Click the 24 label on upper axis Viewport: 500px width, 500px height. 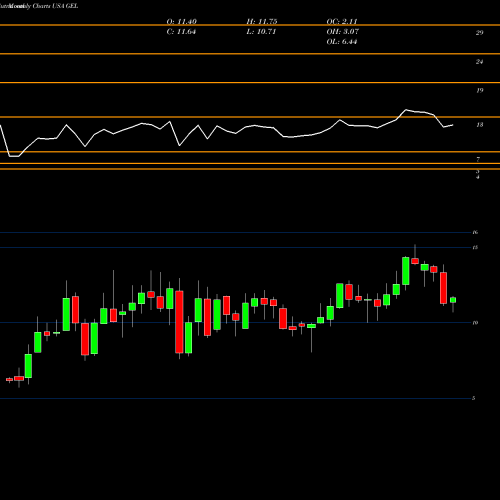[x=479, y=62]
